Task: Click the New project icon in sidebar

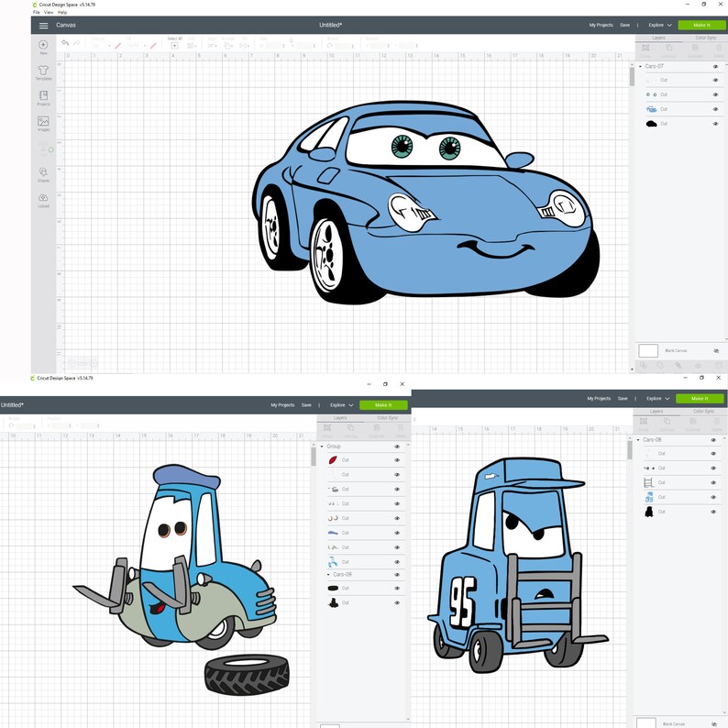Action: (43, 45)
